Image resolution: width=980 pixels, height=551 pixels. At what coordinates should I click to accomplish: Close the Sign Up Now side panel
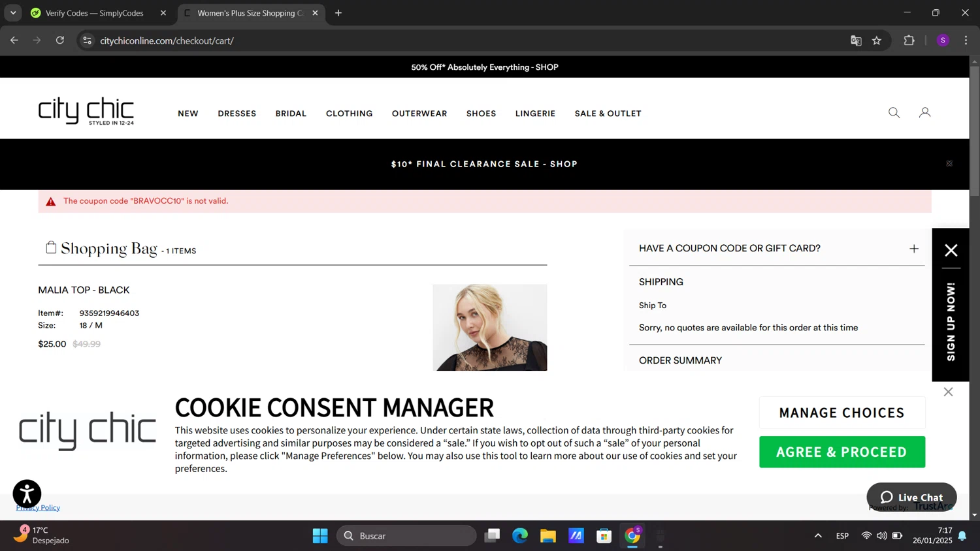click(951, 250)
